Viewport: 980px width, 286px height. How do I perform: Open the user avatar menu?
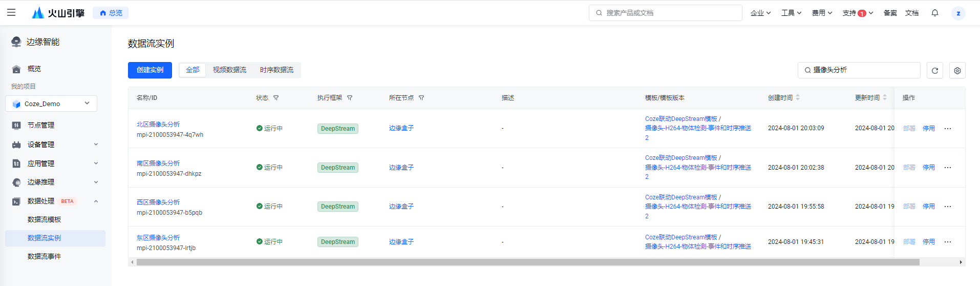tap(958, 13)
